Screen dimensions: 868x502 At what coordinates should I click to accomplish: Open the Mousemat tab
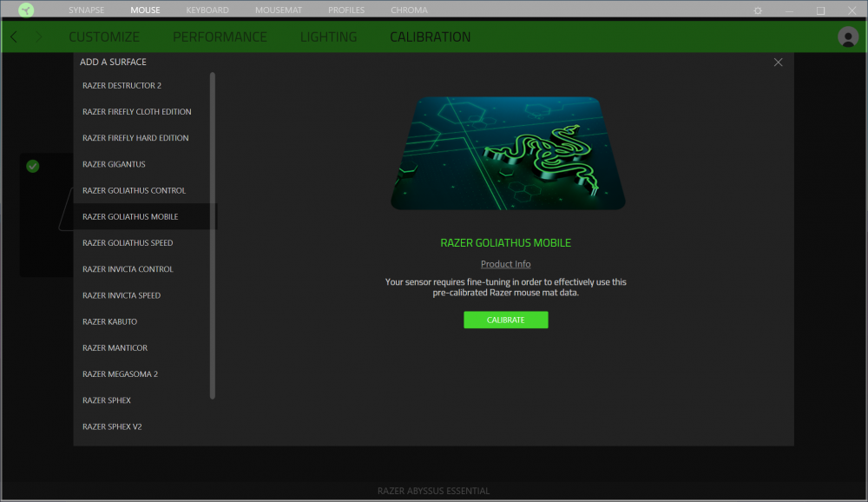279,10
